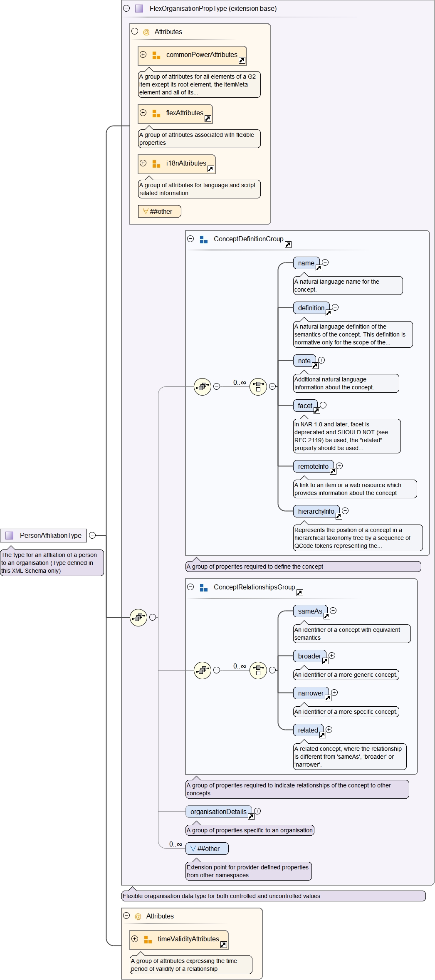435x980 pixels.
Task: Select the narrower element node
Action: (x=310, y=693)
